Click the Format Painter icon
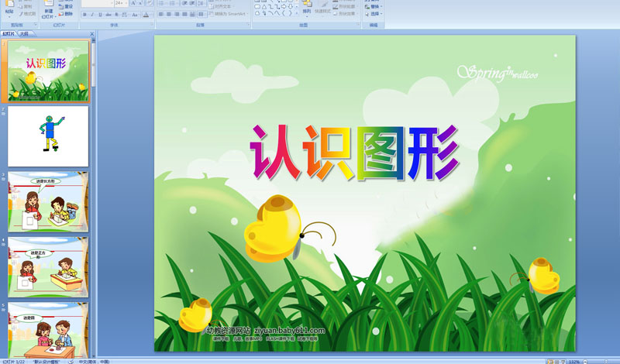 pyautogui.click(x=28, y=14)
